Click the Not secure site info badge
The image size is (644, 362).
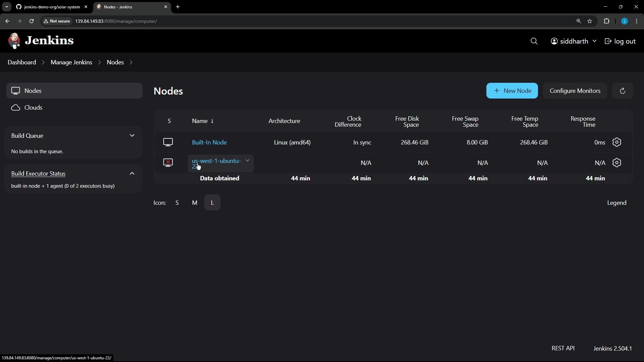[x=57, y=21]
